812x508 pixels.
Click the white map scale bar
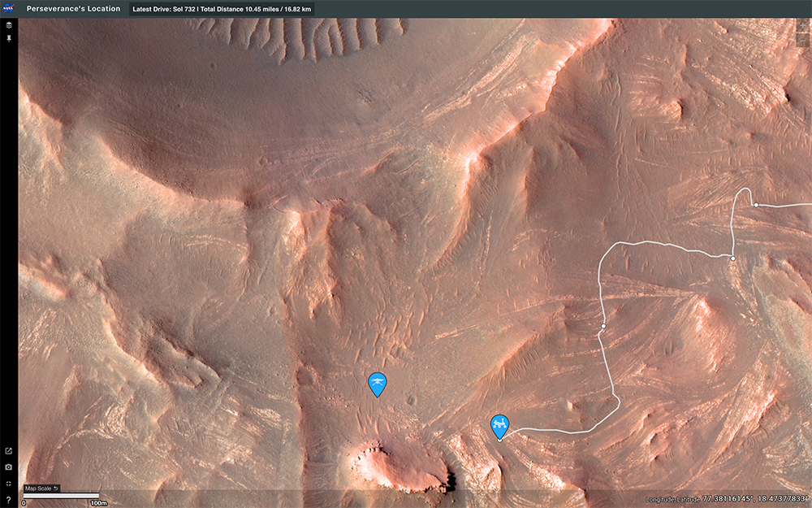[x=61, y=496]
